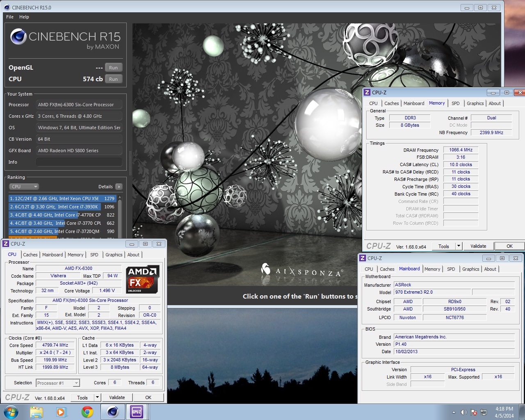
Task: Open Tools dropdown arrow in CPU-Z Memory window
Action: tap(459, 247)
